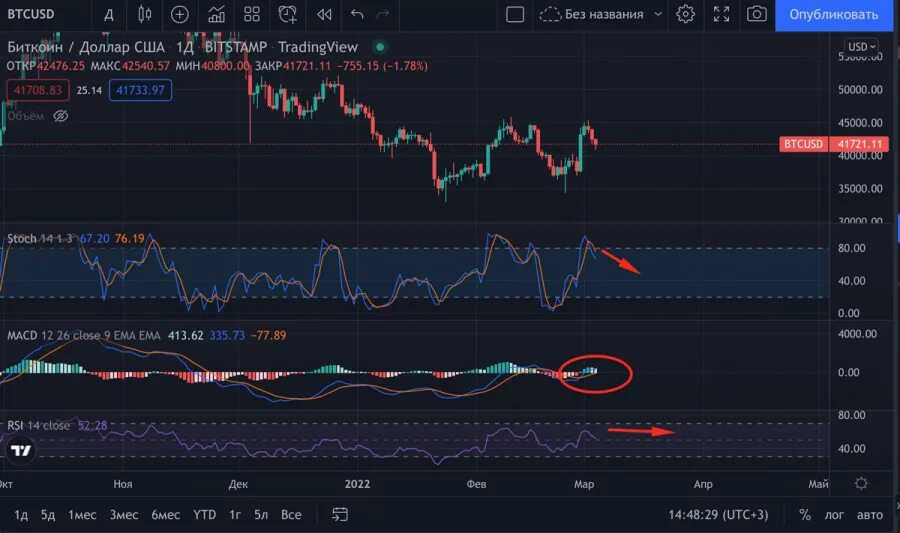Viewport: 900px width, 533px height.
Task: Open time axis settings gear
Action: click(861, 484)
